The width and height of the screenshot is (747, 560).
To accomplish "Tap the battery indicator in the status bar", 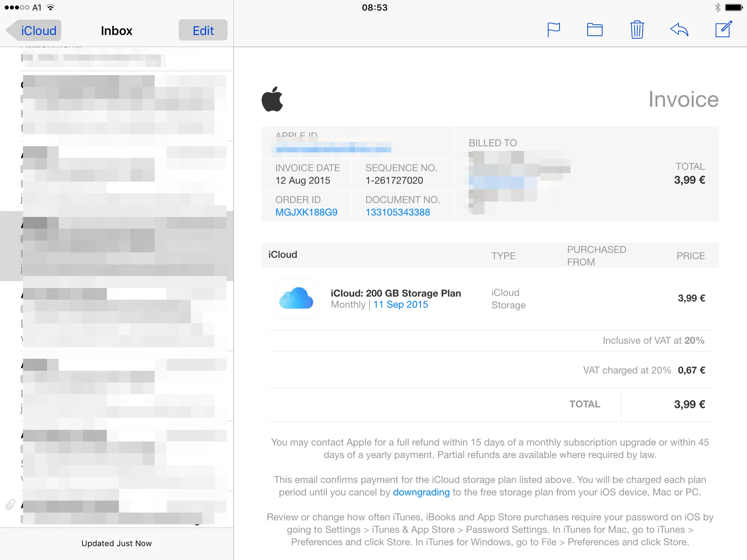I will coord(734,7).
